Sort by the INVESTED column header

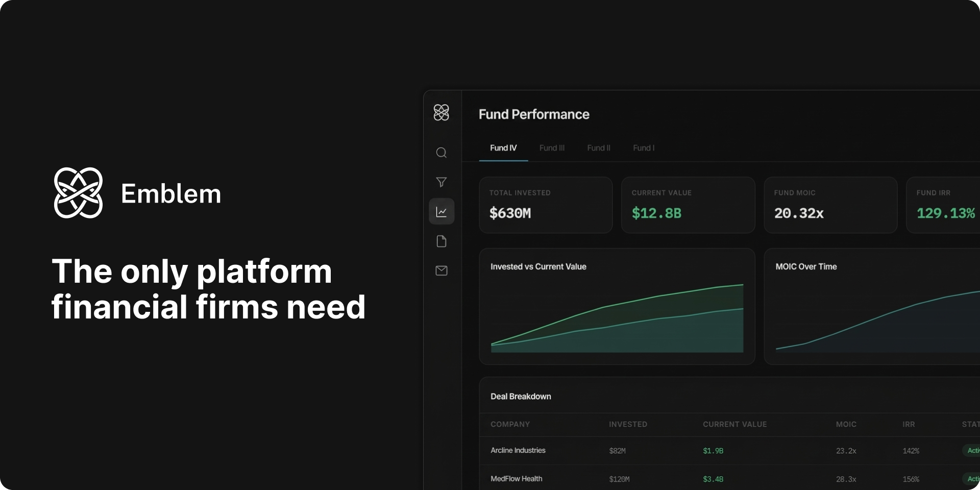point(628,425)
